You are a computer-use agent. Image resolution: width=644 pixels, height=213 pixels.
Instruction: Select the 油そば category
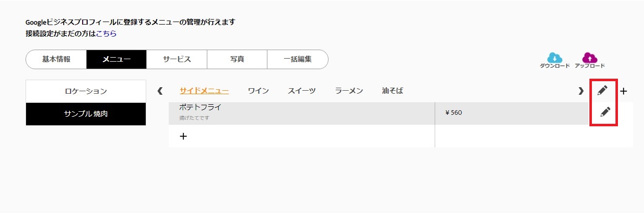[392, 91]
